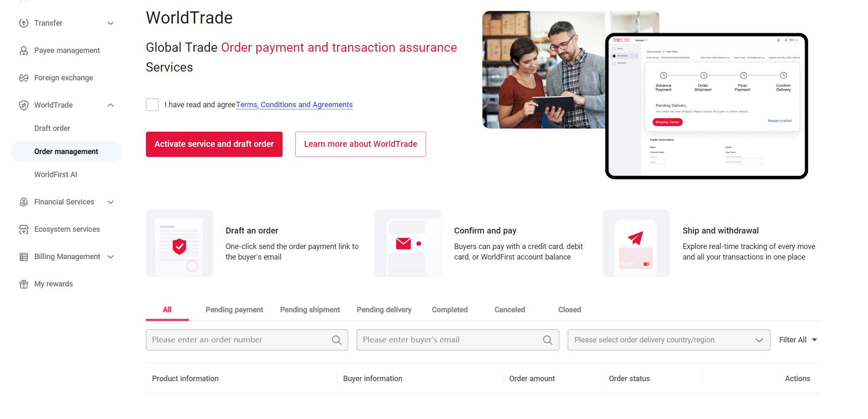The height and width of the screenshot is (419, 868).
Task: Open the Filter All dropdown
Action: click(x=798, y=340)
